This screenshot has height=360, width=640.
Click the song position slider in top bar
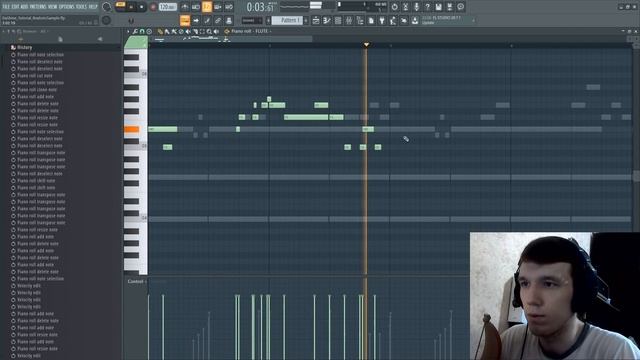point(351,4)
